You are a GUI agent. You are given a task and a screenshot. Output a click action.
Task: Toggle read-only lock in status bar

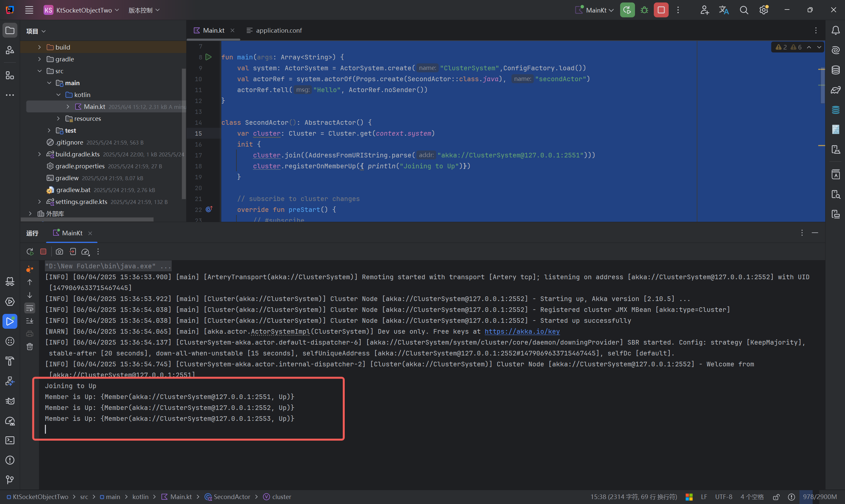point(776,497)
